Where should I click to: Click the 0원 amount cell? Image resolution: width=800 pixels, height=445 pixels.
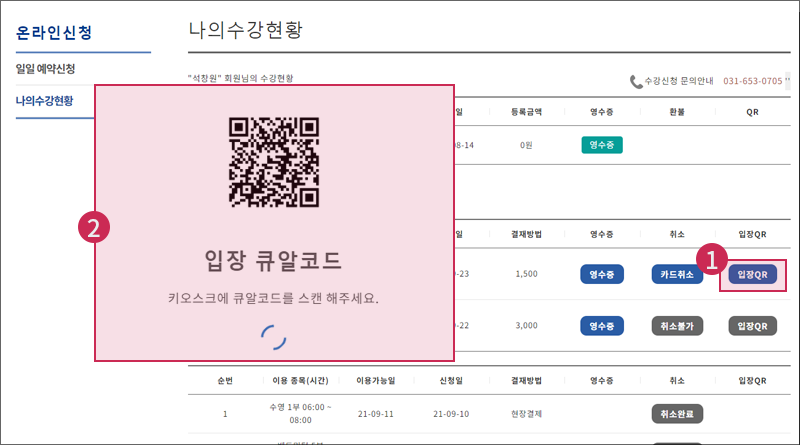[526, 145]
